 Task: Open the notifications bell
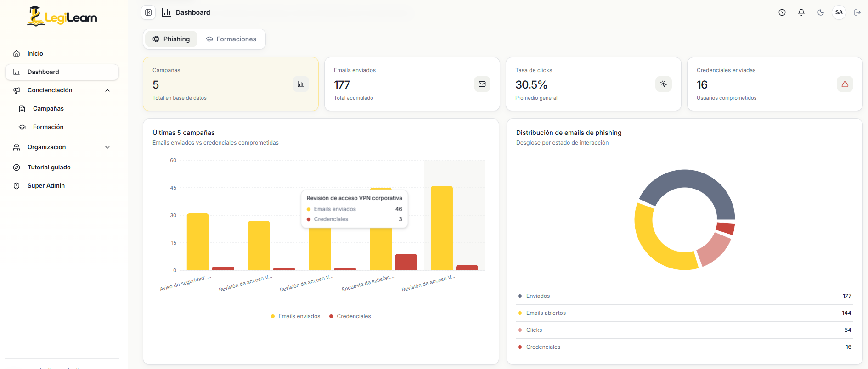[801, 12]
